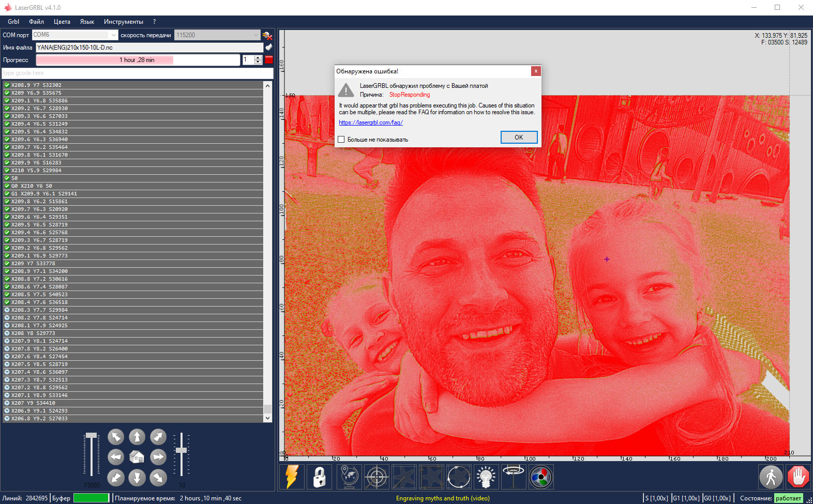Click the red hand stop icon
The image size is (813, 504).
click(798, 477)
